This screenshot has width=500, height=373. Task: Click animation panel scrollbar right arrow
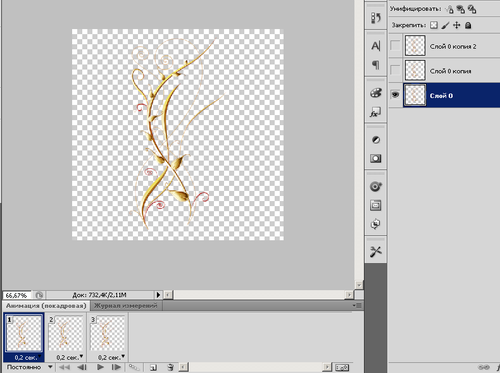click(328, 367)
